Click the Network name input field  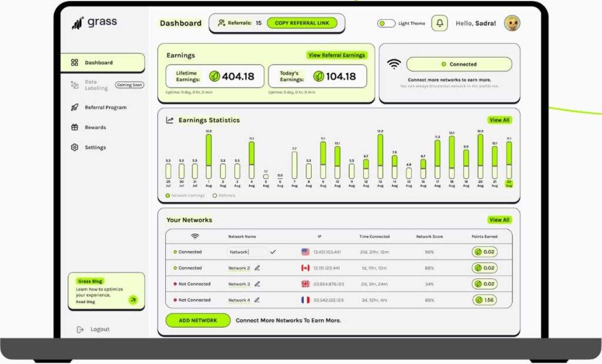(x=247, y=252)
